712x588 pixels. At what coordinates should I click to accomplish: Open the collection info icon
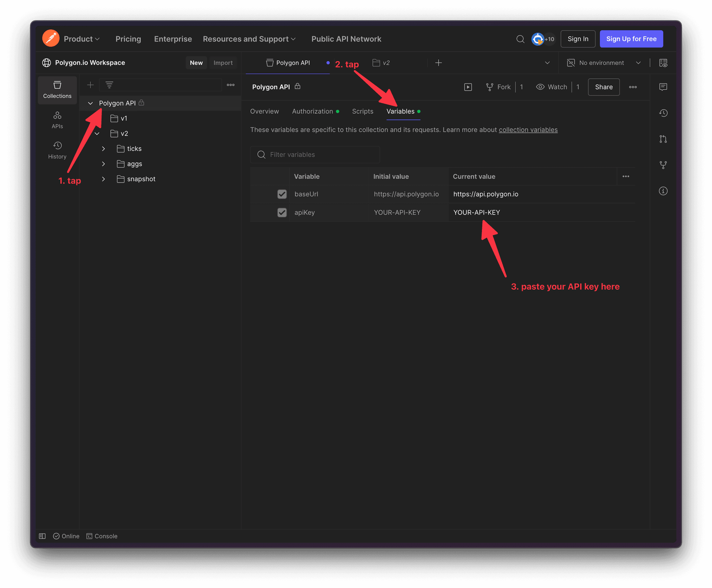(663, 191)
